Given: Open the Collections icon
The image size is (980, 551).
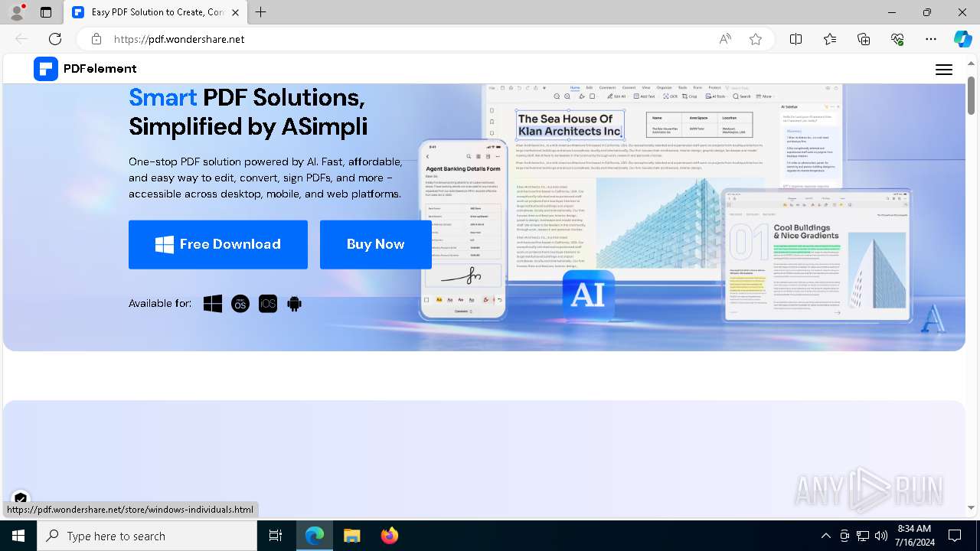Looking at the screenshot, I should [x=864, y=39].
